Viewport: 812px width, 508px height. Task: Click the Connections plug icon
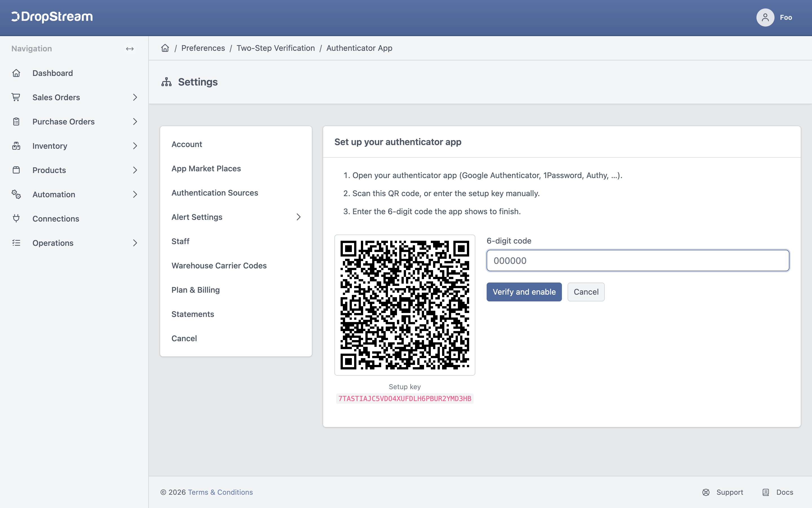click(x=16, y=218)
